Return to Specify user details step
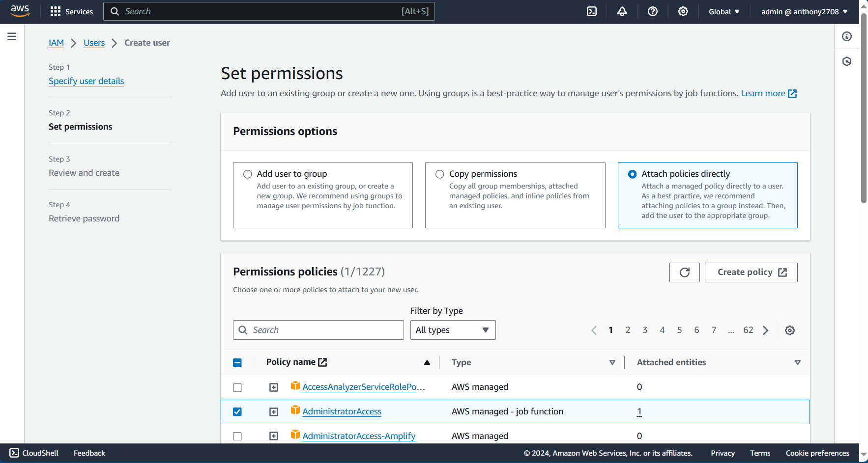The width and height of the screenshot is (868, 463). pyautogui.click(x=86, y=81)
